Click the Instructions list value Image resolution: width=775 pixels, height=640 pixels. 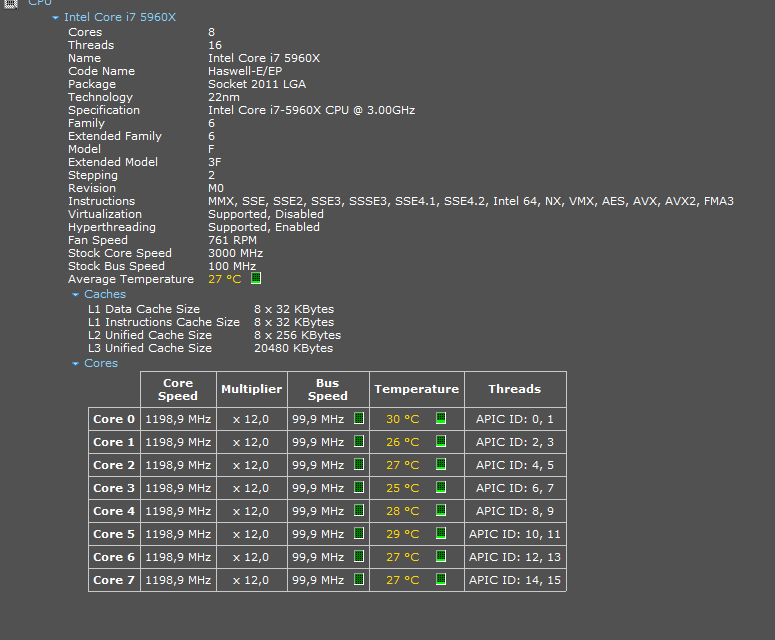click(x=471, y=201)
